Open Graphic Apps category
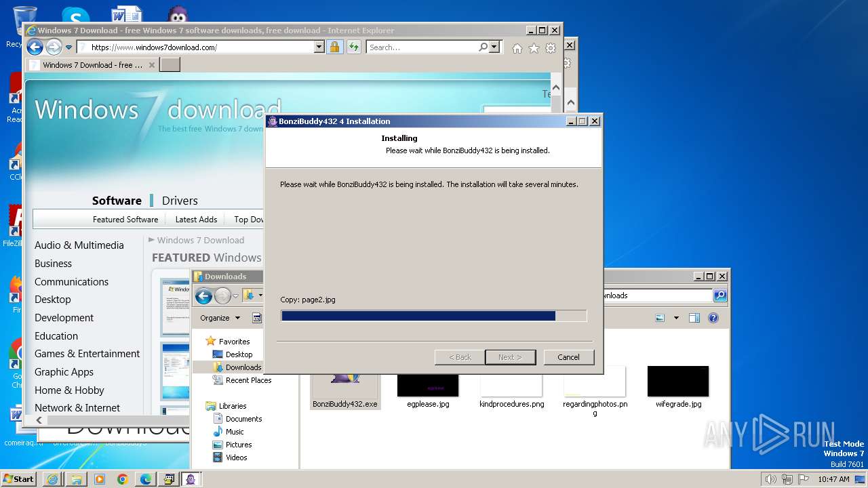 (x=64, y=372)
